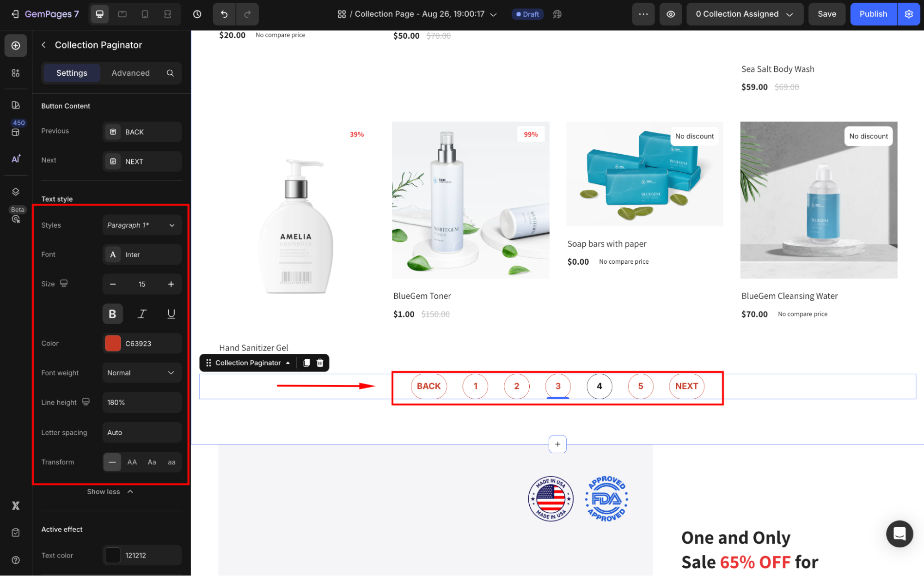924x576 pixels.
Task: Open the live chat bubble
Action: [x=899, y=534]
